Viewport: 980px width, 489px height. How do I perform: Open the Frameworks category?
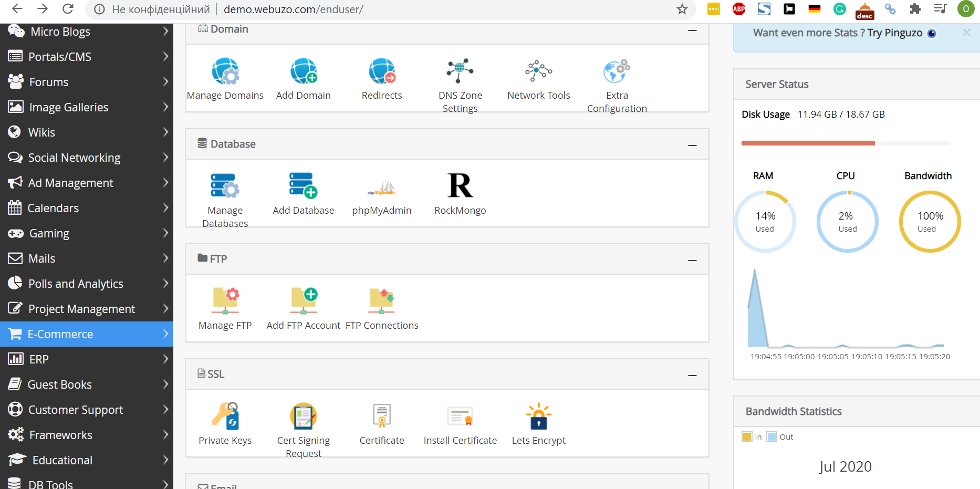point(87,435)
